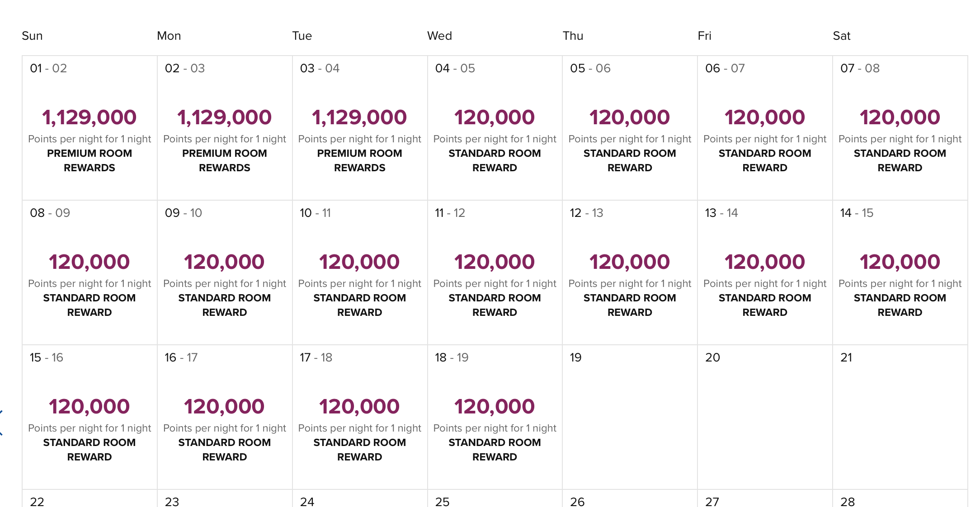The image size is (980, 507).
Task: Choose the 12 - 13 Thursday cell
Action: coord(630,272)
